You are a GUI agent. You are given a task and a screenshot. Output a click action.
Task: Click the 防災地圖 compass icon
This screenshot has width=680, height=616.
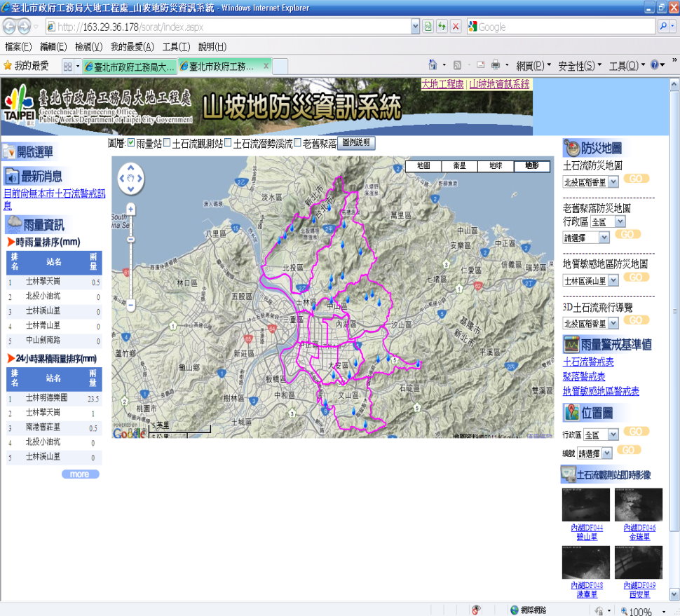coord(573,146)
